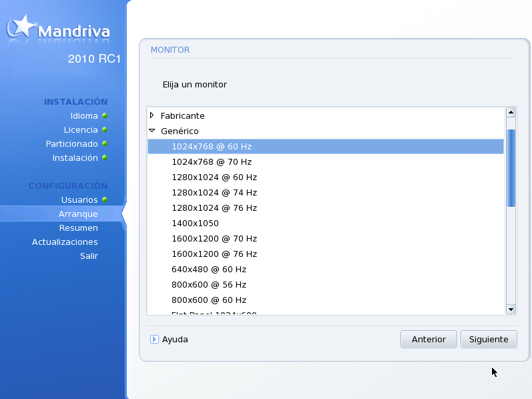This screenshot has height=399, width=532.
Task: Click green status dot beside Idioma
Action: click(x=105, y=115)
